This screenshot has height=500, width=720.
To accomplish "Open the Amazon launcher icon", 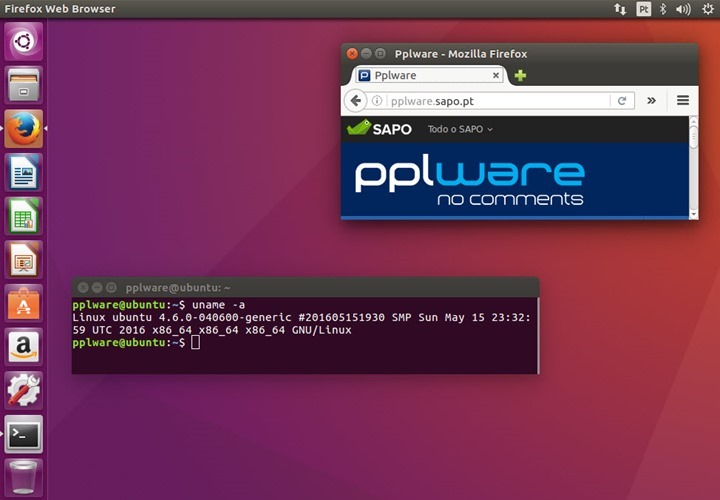I will pyautogui.click(x=23, y=347).
